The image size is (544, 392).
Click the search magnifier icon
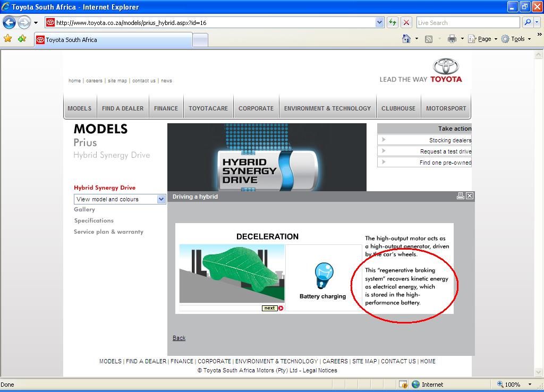528,22
